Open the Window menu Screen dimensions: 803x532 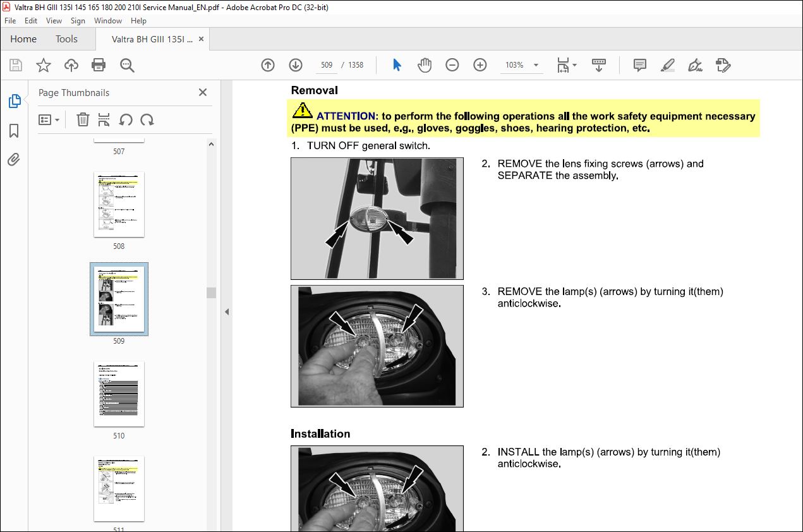point(108,21)
